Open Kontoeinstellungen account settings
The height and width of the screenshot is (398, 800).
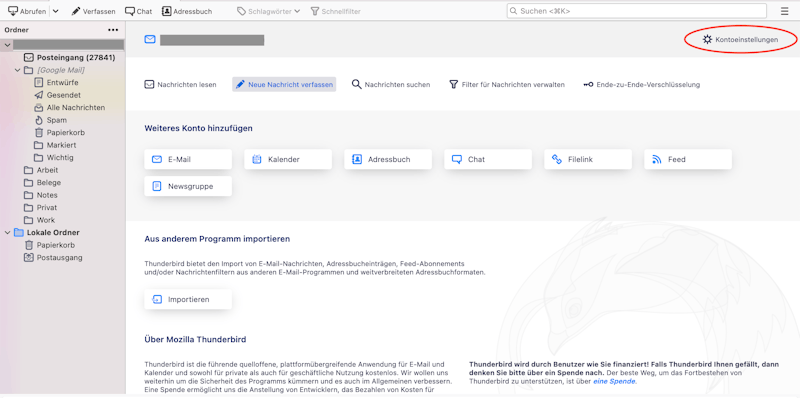coord(740,39)
